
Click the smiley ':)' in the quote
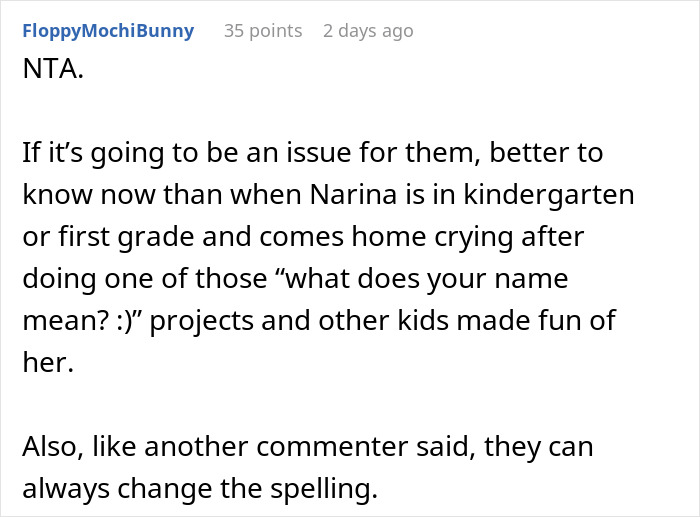coord(125,321)
